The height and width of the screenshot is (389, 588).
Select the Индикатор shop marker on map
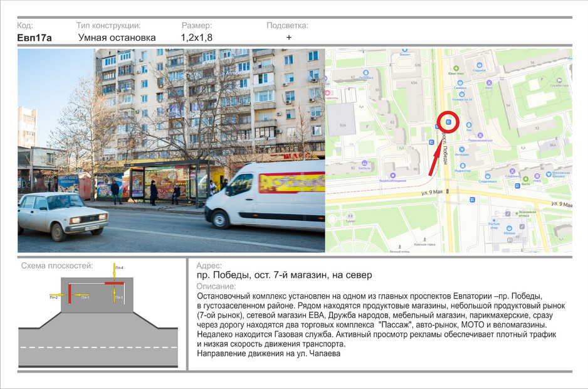pos(463,166)
